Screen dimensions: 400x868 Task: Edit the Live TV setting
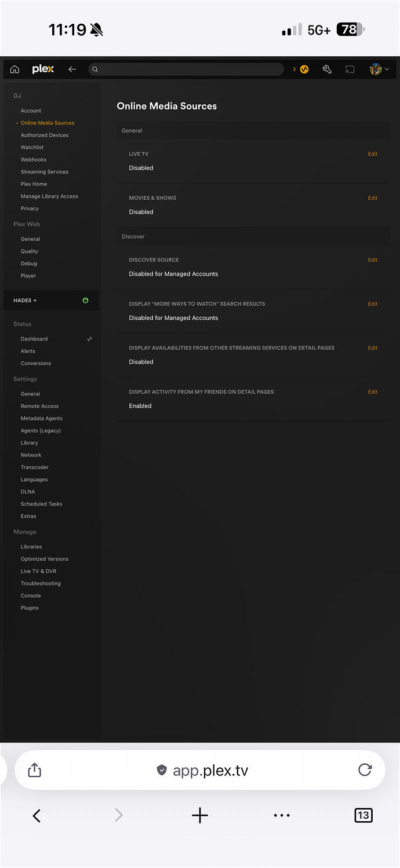pyautogui.click(x=372, y=154)
